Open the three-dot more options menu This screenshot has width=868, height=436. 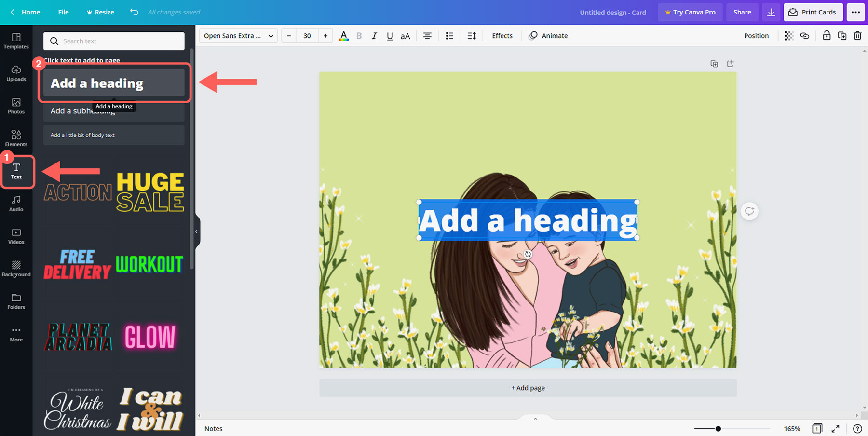coord(855,12)
